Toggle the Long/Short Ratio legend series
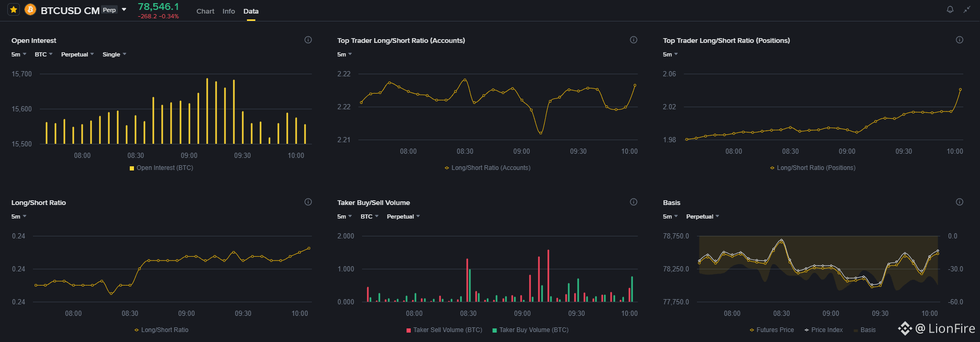 (x=161, y=330)
